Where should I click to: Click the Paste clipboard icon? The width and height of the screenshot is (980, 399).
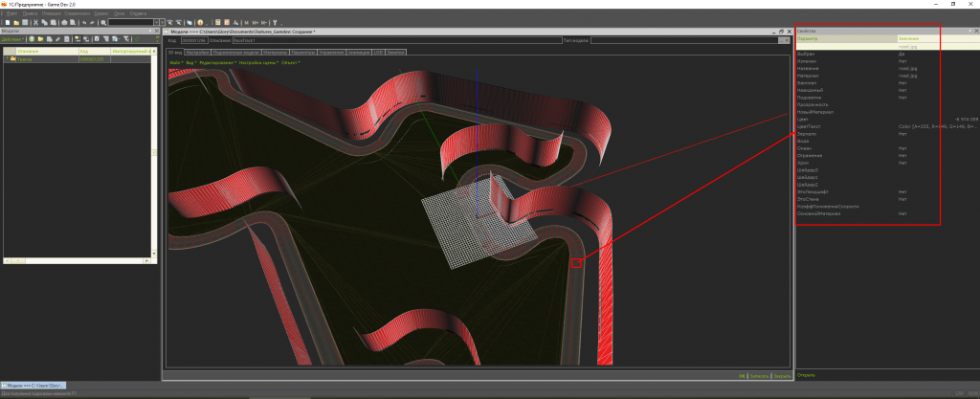click(54, 22)
